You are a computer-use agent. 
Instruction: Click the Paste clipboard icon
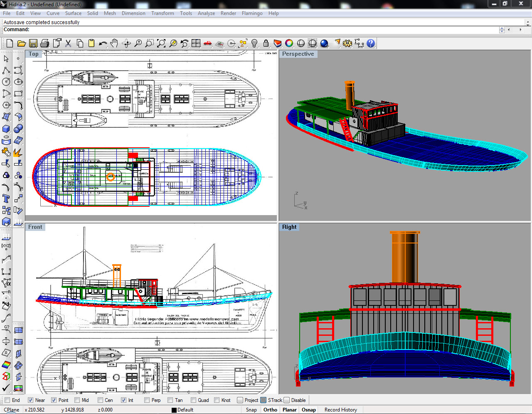coord(91,43)
